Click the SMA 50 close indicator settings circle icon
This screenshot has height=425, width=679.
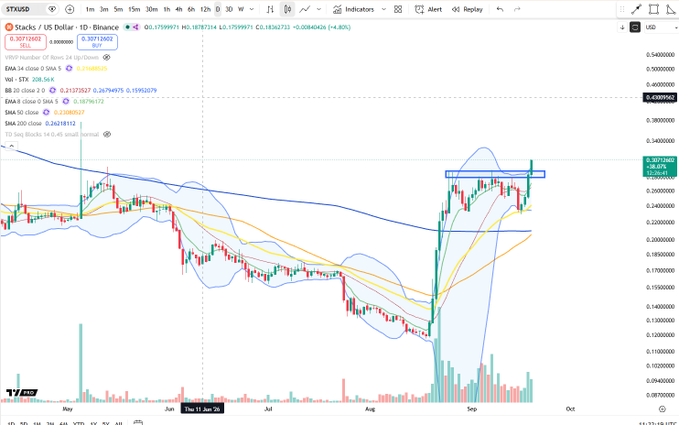click(x=46, y=112)
